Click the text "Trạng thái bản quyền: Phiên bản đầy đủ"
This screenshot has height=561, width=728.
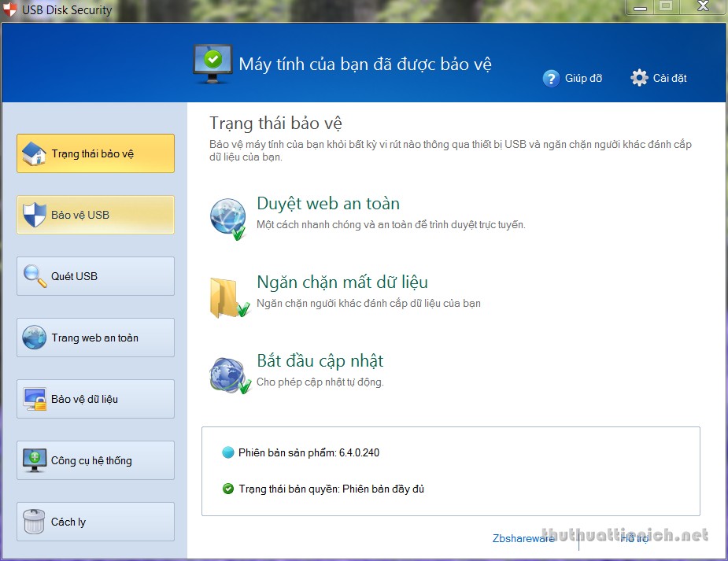(331, 489)
